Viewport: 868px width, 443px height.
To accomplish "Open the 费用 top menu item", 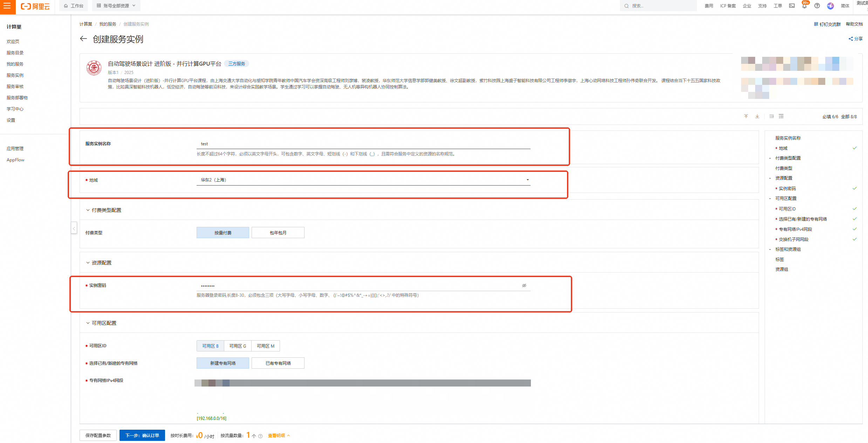I will pyautogui.click(x=709, y=6).
